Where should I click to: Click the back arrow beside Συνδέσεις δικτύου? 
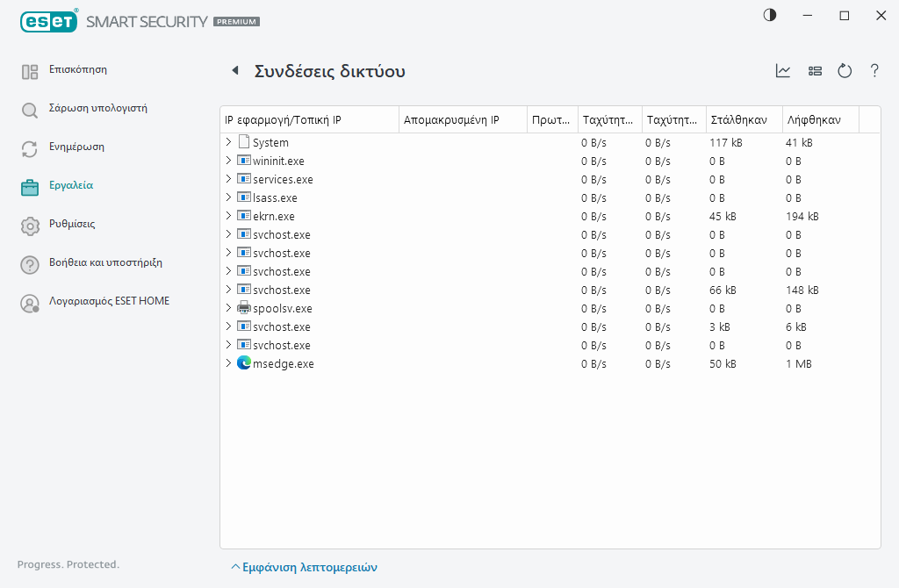[x=234, y=71]
